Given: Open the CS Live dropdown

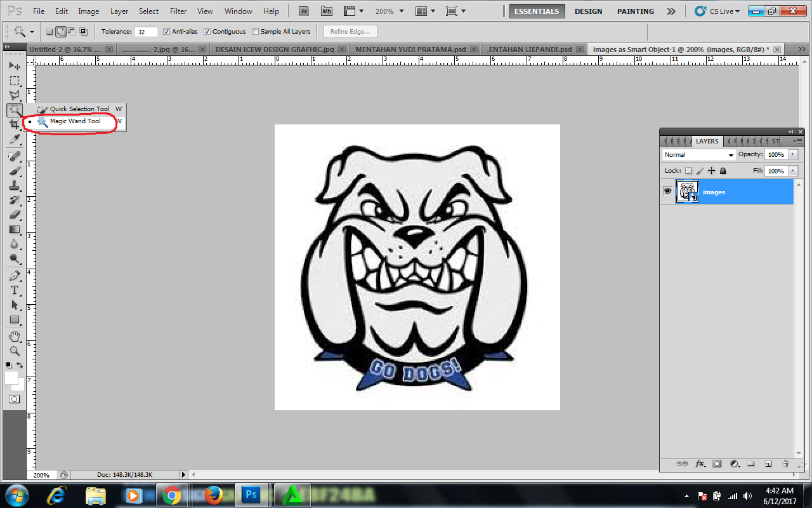Looking at the screenshot, I should click(717, 11).
